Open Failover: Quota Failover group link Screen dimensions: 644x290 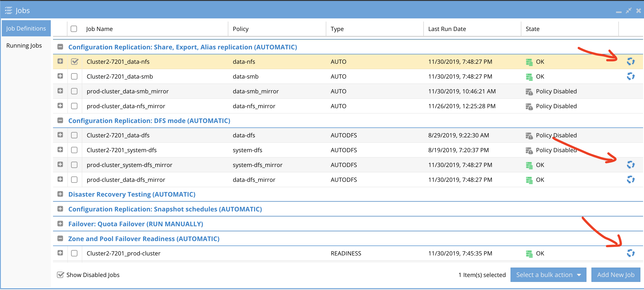coord(135,224)
